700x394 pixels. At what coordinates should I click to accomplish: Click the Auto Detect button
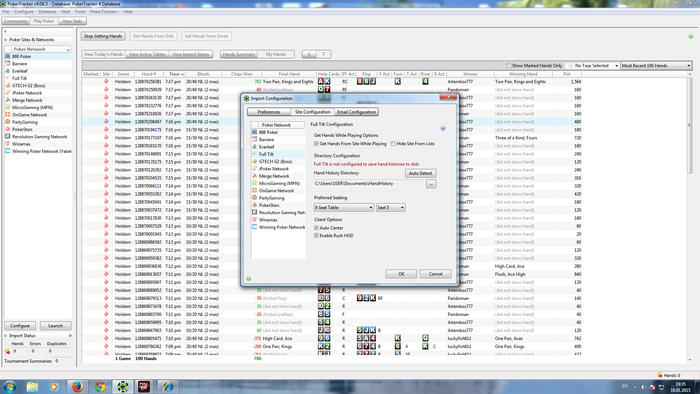421,173
